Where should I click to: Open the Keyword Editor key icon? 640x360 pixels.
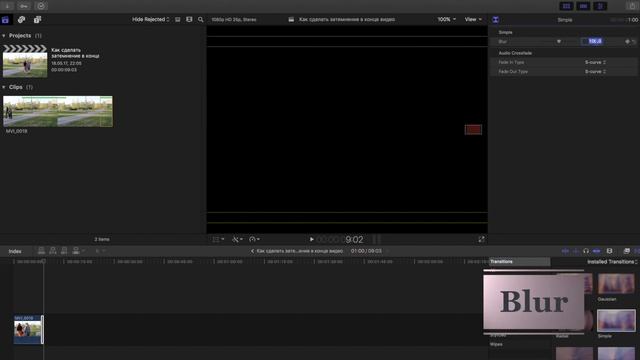(24, 6)
